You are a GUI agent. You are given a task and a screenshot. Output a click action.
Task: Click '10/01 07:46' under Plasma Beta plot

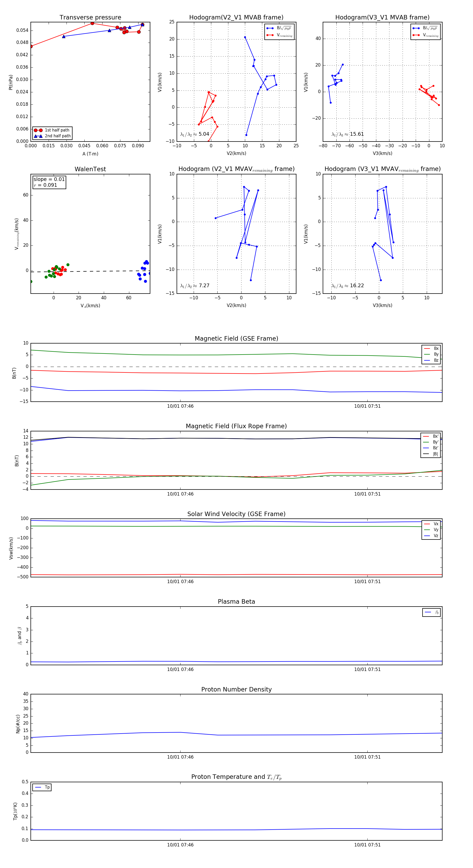click(181, 669)
